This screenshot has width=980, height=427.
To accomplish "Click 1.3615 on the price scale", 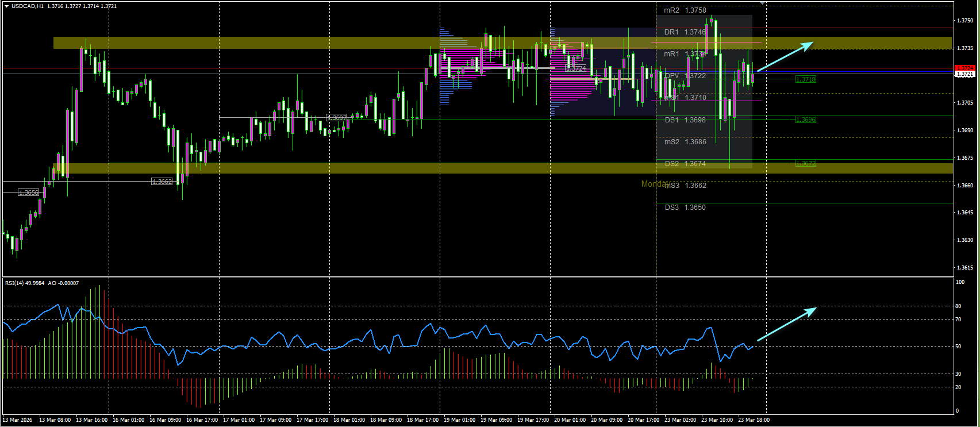I will click(x=965, y=268).
